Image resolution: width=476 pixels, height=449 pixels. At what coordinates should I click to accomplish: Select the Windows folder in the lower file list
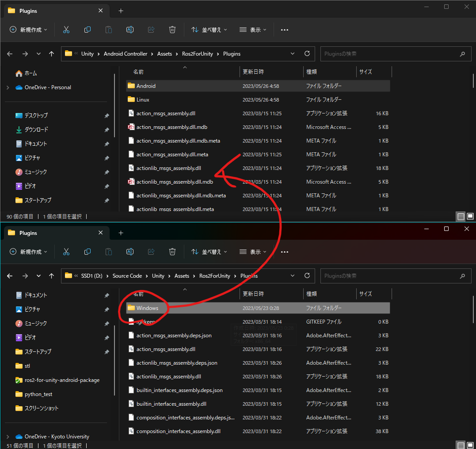point(147,308)
